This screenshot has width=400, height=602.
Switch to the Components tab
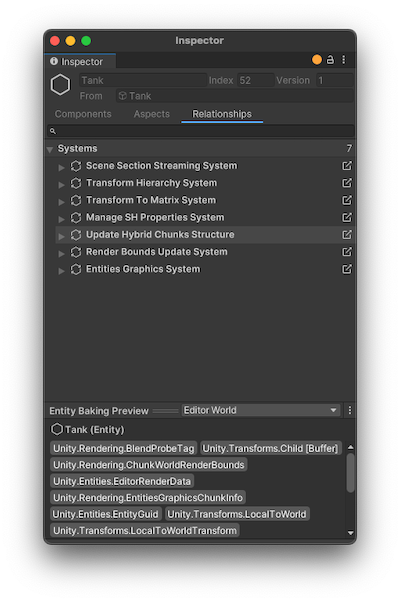coord(83,114)
